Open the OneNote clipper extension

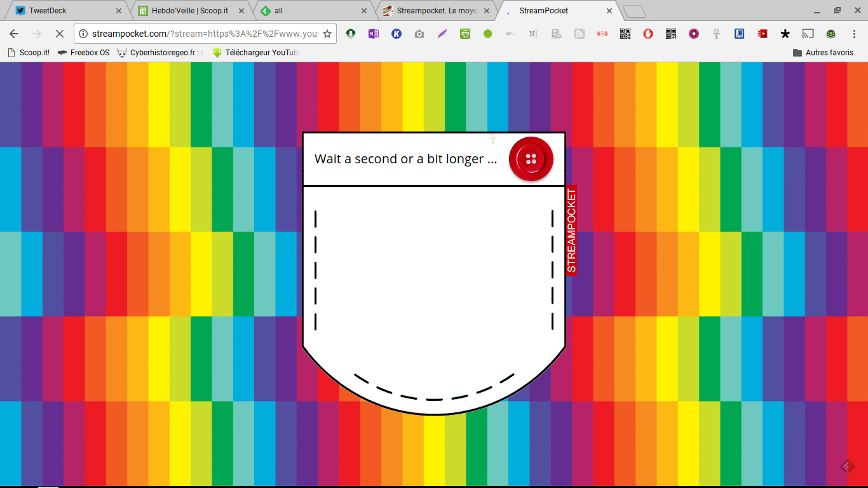click(374, 34)
